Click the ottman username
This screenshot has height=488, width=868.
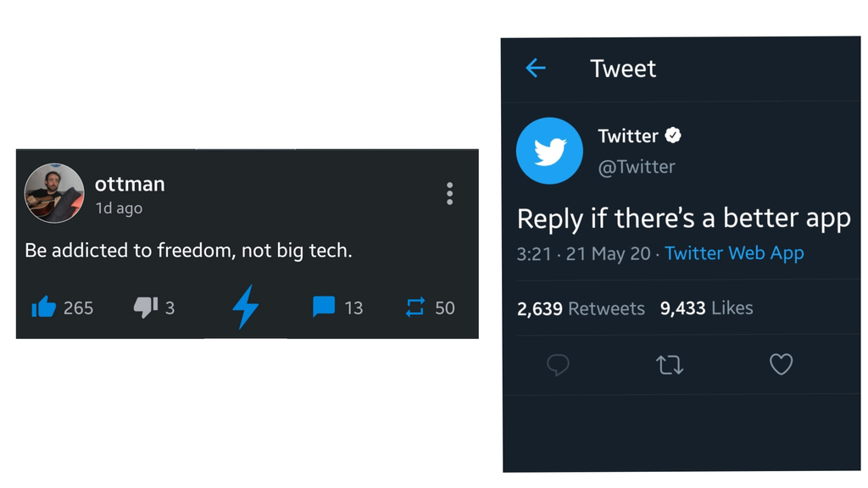pos(130,184)
